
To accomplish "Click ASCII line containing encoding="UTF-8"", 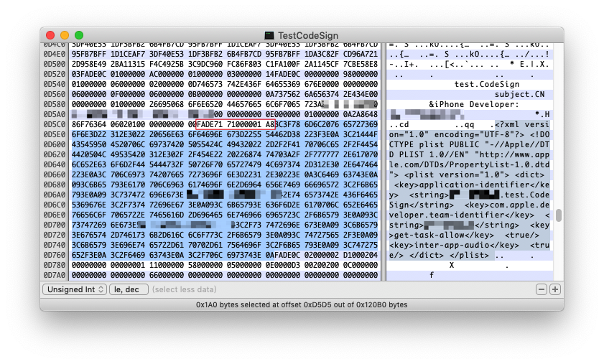I will 469,134.
